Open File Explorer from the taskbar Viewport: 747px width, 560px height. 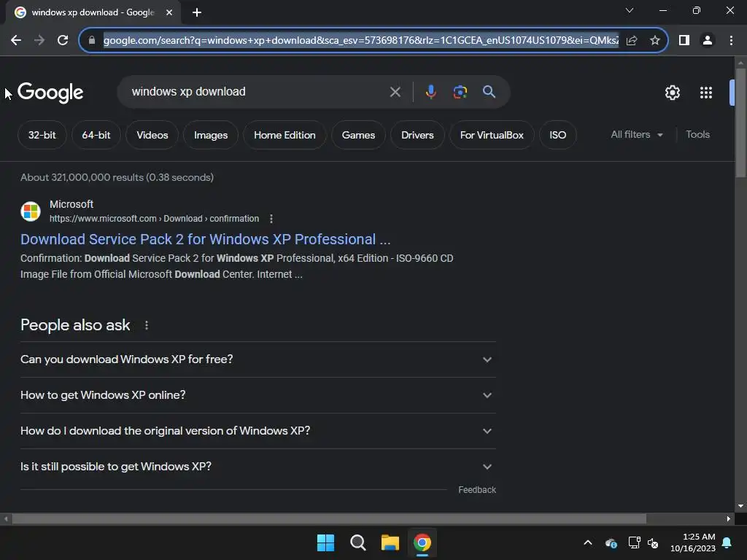[x=390, y=542]
